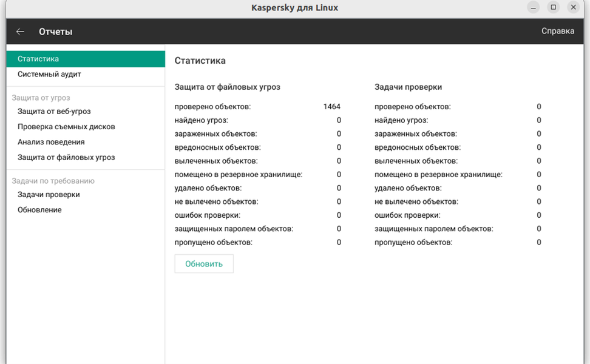Image resolution: width=590 pixels, height=364 pixels.
Task: Select Проверка съемных дисков in sidebar
Action: click(x=66, y=127)
